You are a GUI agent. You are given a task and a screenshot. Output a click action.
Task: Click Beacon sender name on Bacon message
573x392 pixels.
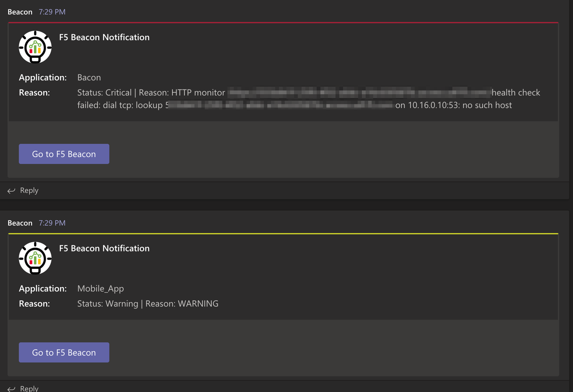pos(20,12)
